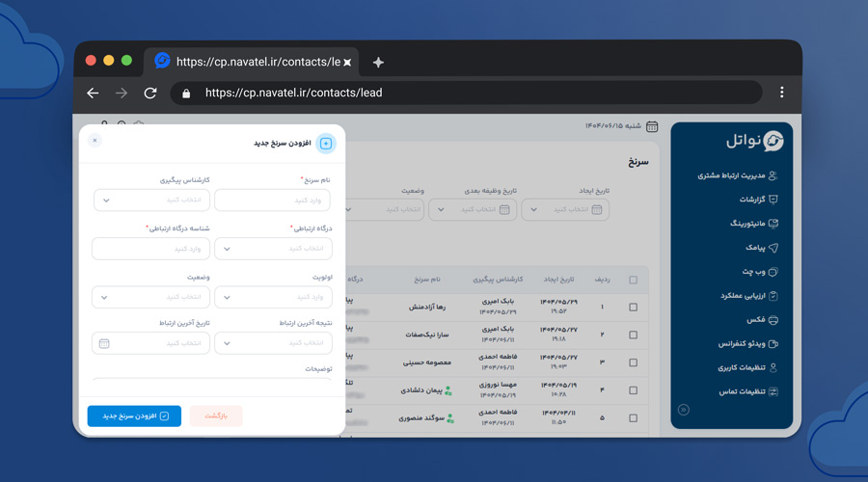This screenshot has height=482, width=868.
Task: Click the نام سرنخ name input field
Action: [272, 201]
